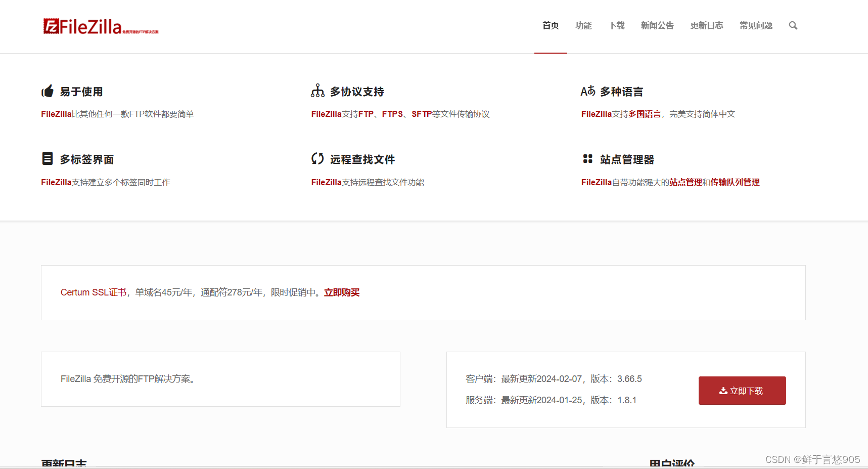
Task: Click text FileZilla支持建立多个标签同时工作
Action: pyautogui.click(x=106, y=182)
